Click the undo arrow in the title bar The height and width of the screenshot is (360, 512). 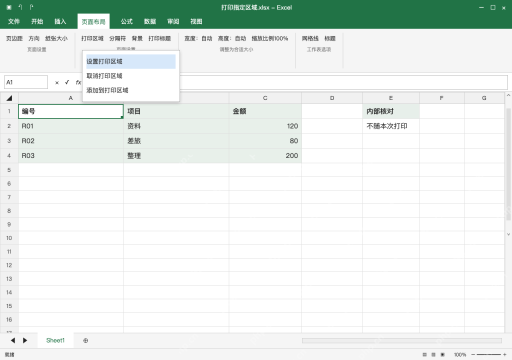(x=20, y=7)
